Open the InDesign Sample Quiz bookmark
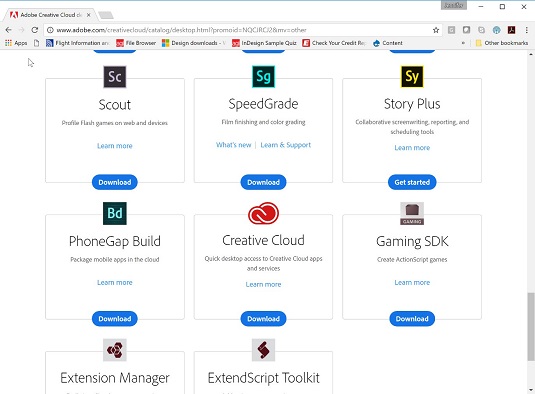 tap(264, 43)
